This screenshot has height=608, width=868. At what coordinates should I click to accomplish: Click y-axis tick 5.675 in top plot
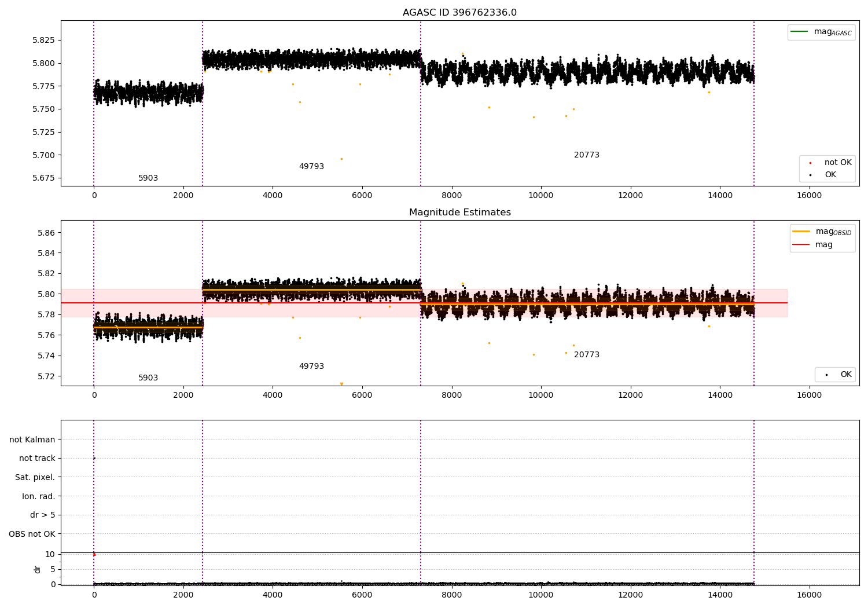click(x=44, y=178)
